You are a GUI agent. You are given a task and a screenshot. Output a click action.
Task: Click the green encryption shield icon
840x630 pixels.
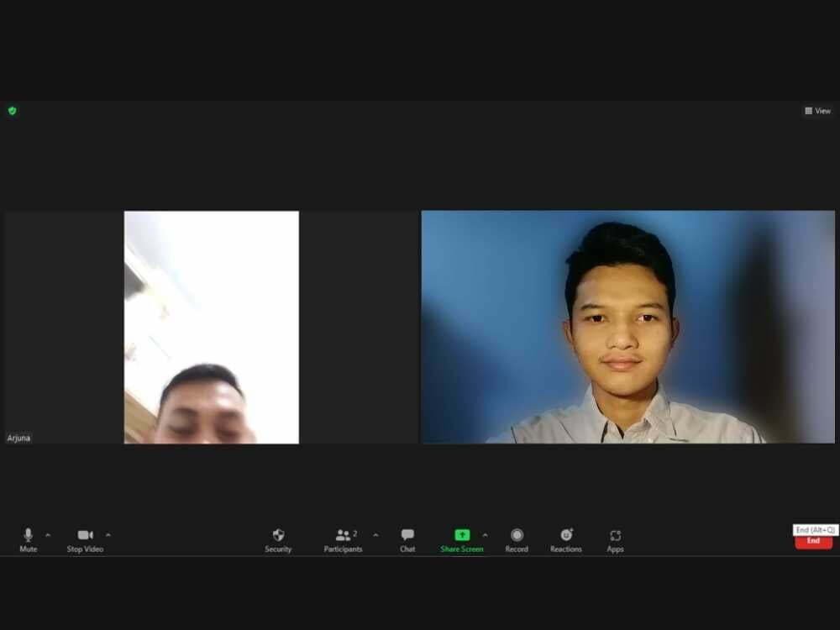click(12, 111)
